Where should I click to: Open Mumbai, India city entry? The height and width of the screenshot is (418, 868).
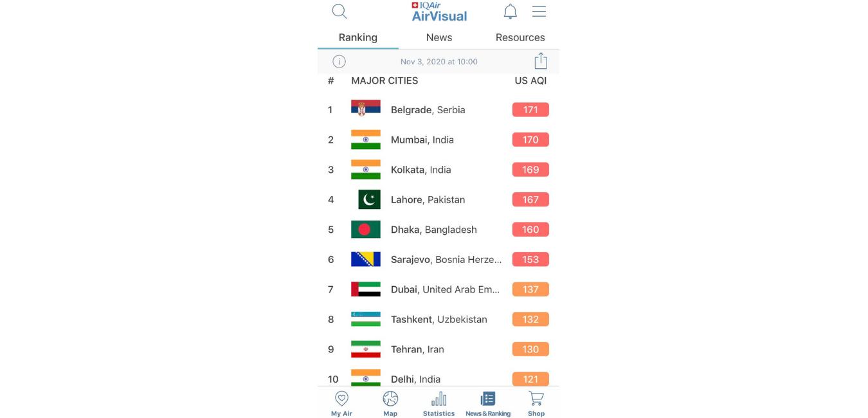(x=422, y=140)
